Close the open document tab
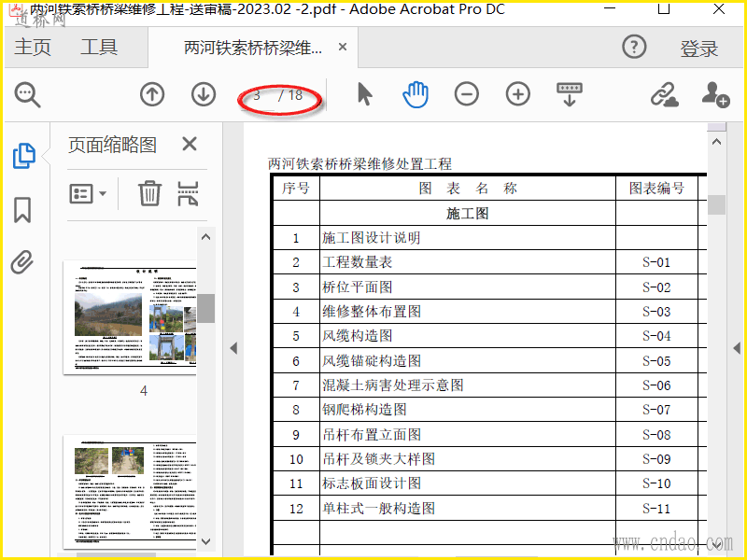The image size is (747, 560). 343,47
